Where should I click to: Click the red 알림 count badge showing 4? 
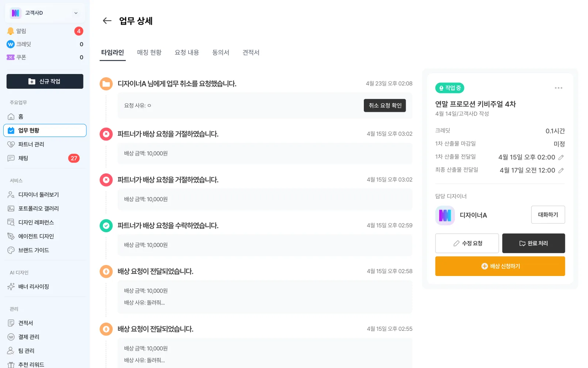coord(79,31)
